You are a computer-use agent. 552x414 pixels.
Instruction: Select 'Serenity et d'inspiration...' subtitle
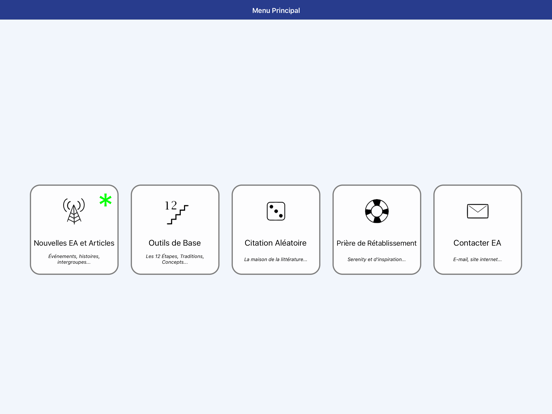click(377, 259)
